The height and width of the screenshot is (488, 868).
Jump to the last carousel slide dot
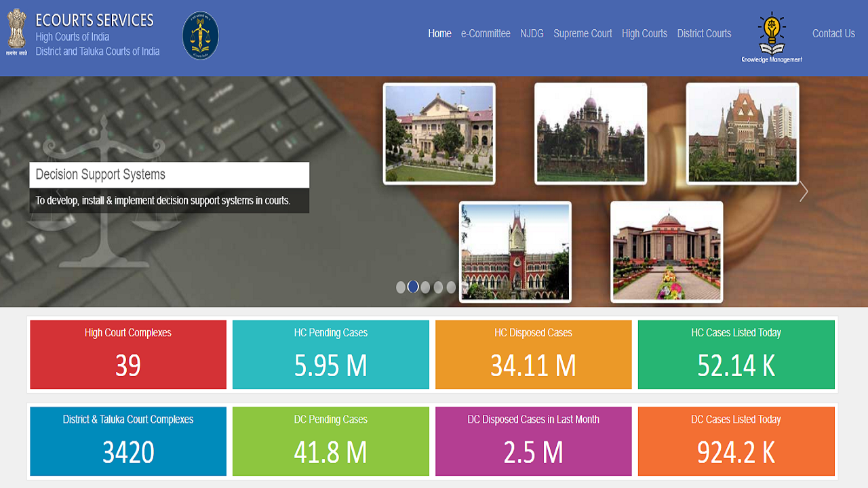pos(451,287)
